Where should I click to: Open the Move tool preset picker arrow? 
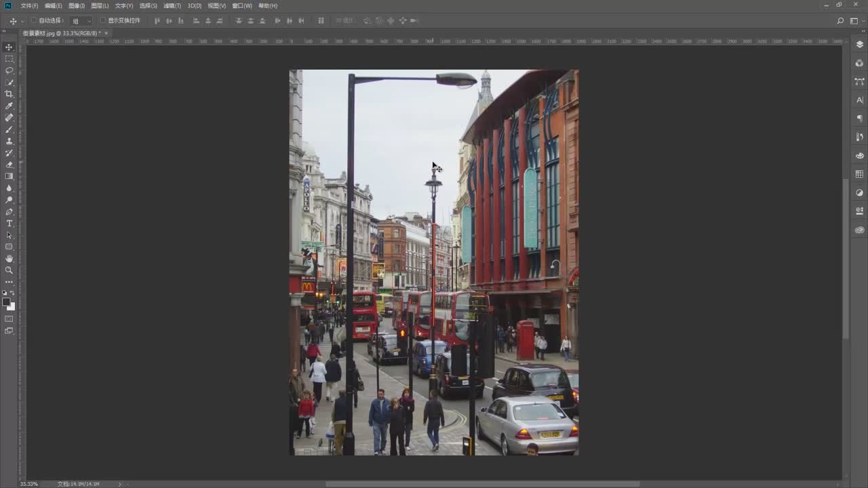22,21
